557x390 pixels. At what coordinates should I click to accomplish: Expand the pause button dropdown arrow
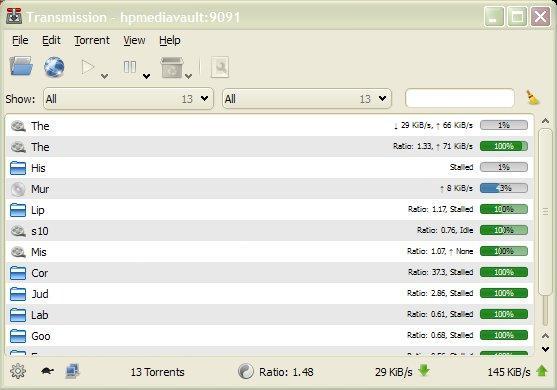click(146, 76)
